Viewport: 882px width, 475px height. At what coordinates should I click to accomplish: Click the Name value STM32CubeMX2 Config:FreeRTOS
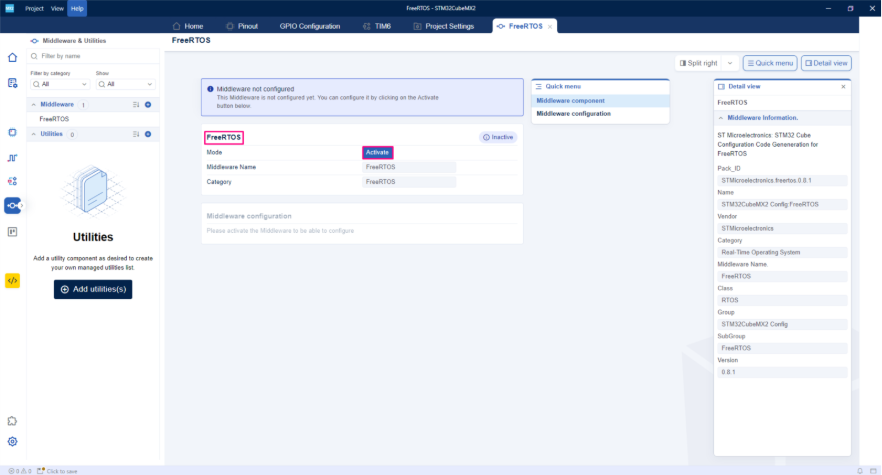point(782,204)
